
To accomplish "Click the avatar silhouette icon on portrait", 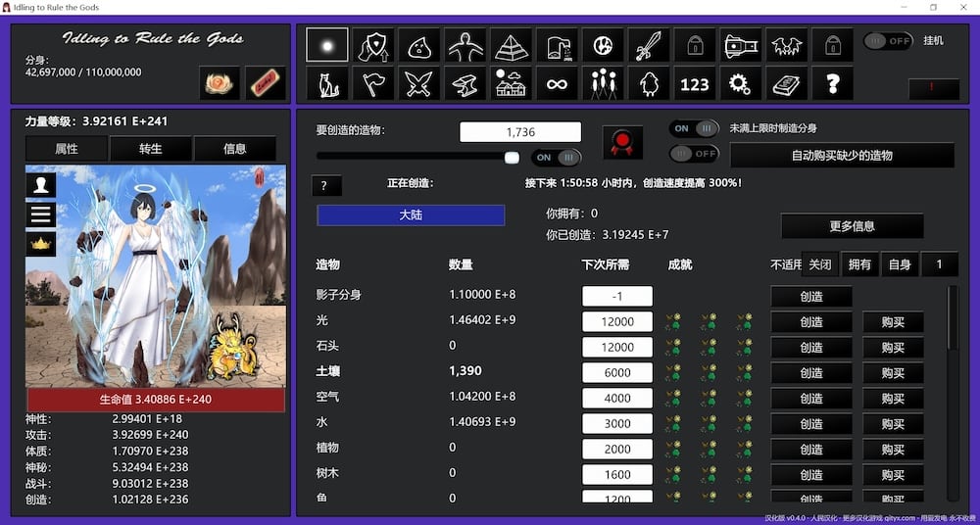I will coord(40,185).
